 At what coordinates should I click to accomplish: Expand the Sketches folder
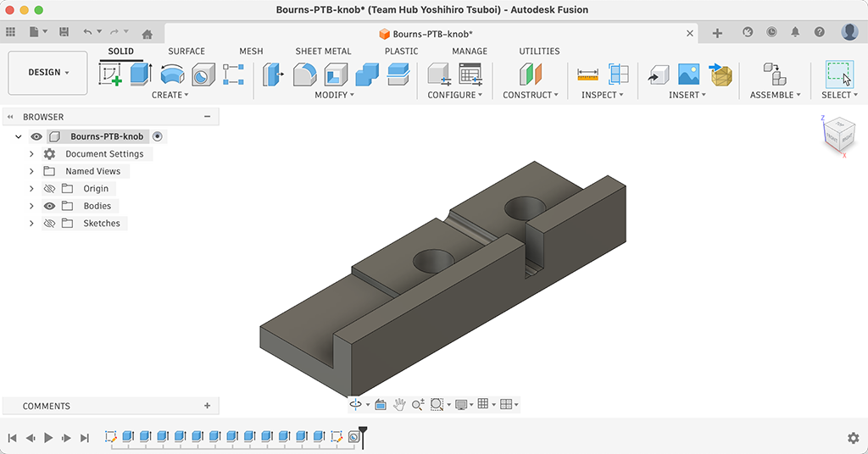pos(31,224)
